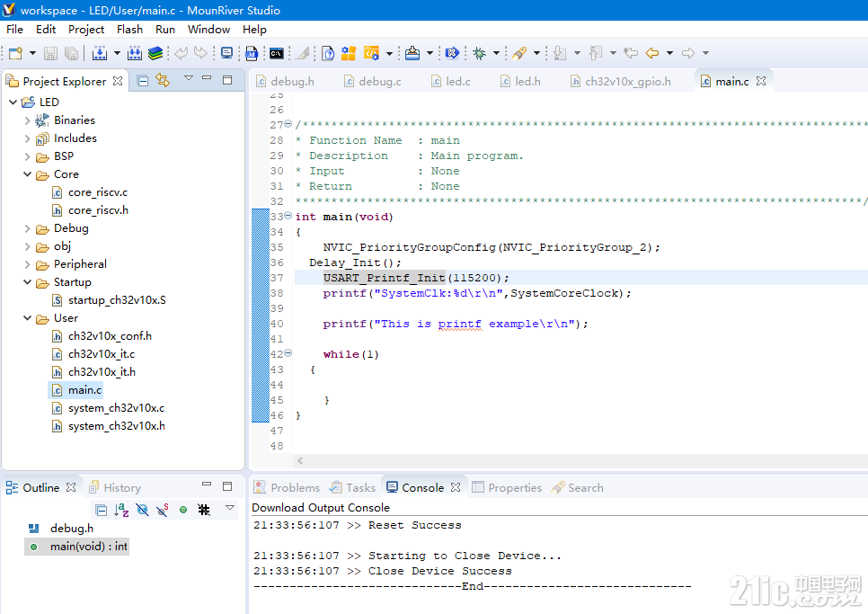Image resolution: width=868 pixels, height=614 pixels.
Task: Click Collapse All icon in Outline toolbar
Action: (102, 510)
